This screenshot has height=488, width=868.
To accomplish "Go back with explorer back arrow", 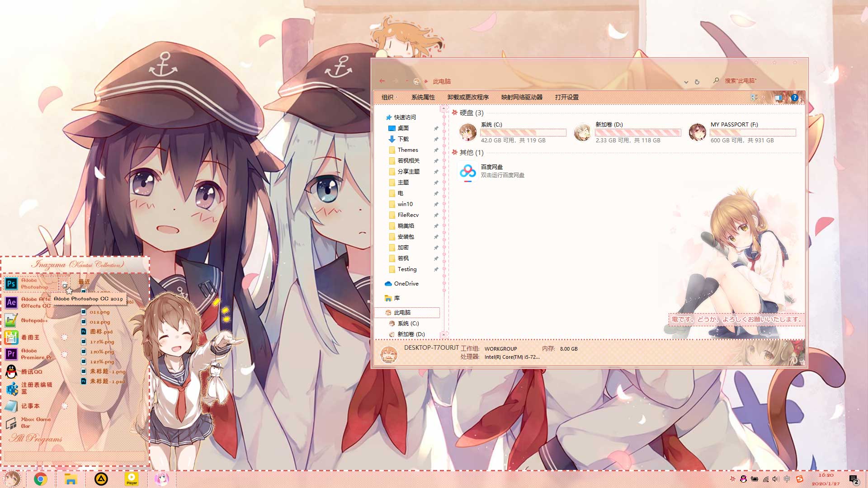I will tap(382, 81).
